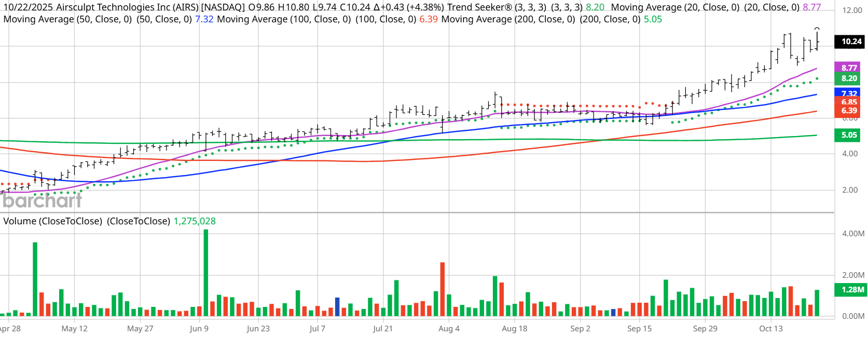This screenshot has width=868, height=337.
Task: Click the 8.77 20-day moving average price tag
Action: pos(848,68)
